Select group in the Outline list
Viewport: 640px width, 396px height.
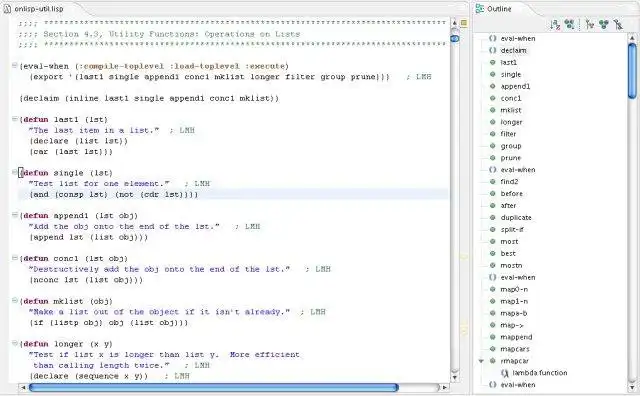[x=511, y=146]
